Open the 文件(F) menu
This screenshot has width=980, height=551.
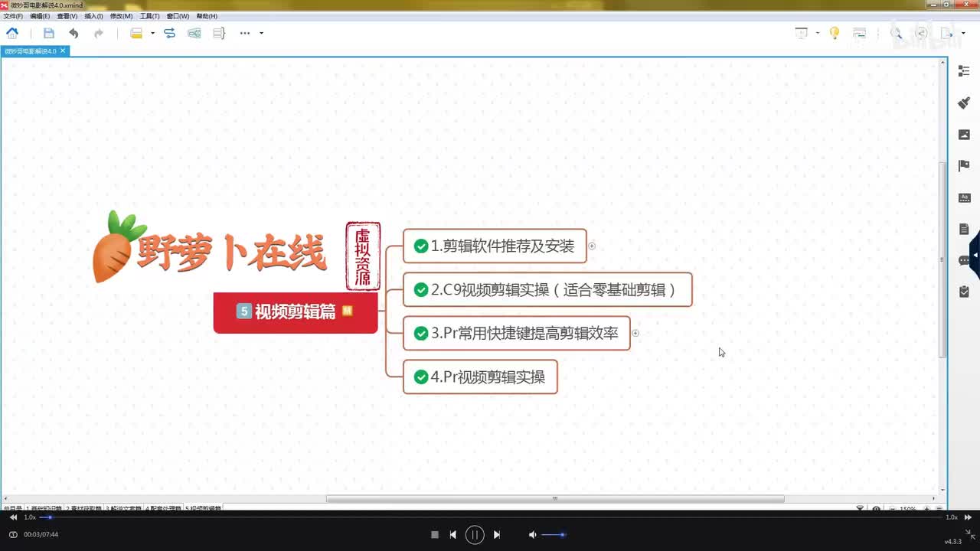13,16
